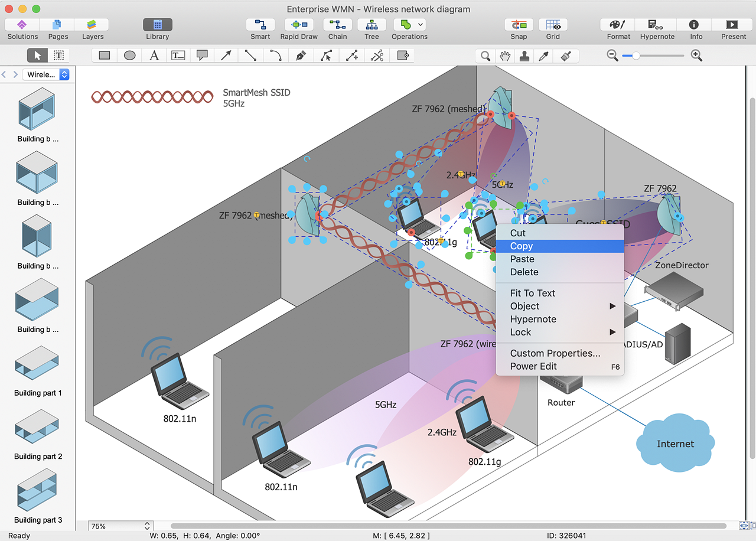
Task: Choose Copy from the context menu
Action: 522,246
